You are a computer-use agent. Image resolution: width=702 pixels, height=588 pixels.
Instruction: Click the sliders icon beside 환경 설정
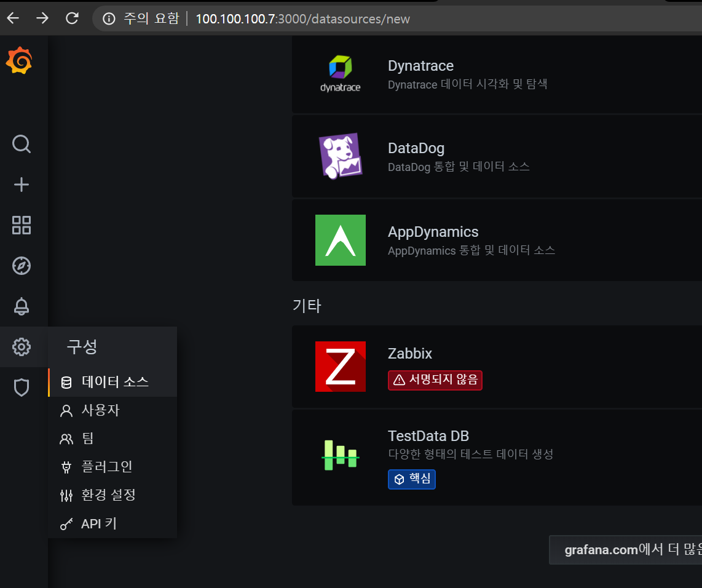tap(66, 495)
